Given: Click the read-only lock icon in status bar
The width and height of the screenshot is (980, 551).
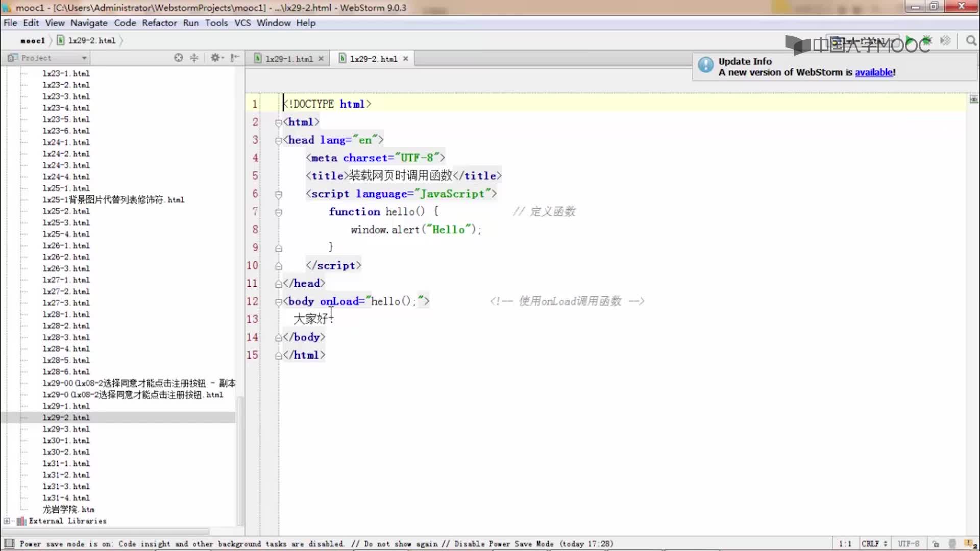Looking at the screenshot, I should point(935,544).
